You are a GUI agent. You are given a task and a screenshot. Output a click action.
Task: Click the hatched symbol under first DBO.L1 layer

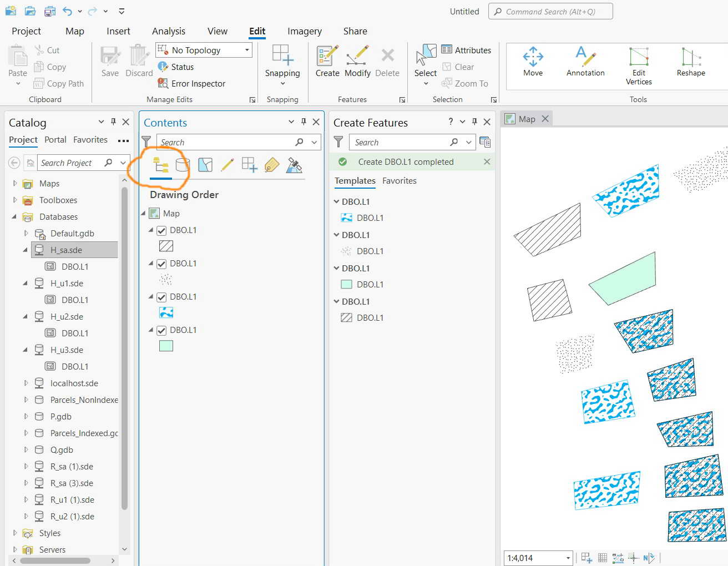click(x=166, y=246)
